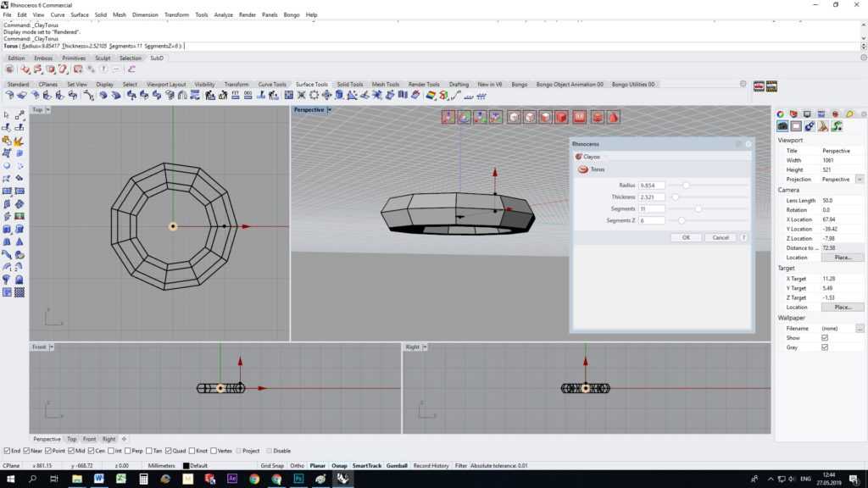
Task: Toggle the End osnap checkbox
Action: coord(8,451)
